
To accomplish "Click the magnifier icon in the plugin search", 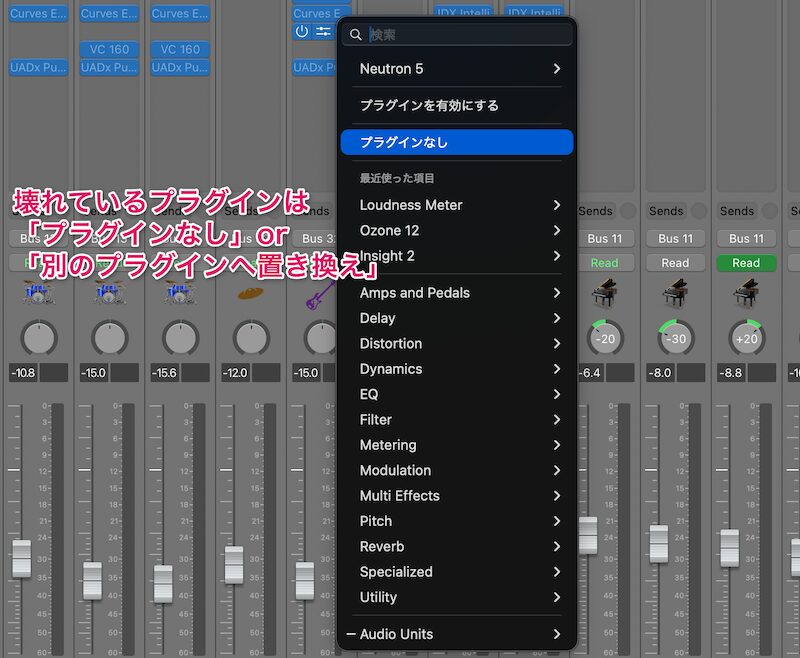I will [x=354, y=35].
